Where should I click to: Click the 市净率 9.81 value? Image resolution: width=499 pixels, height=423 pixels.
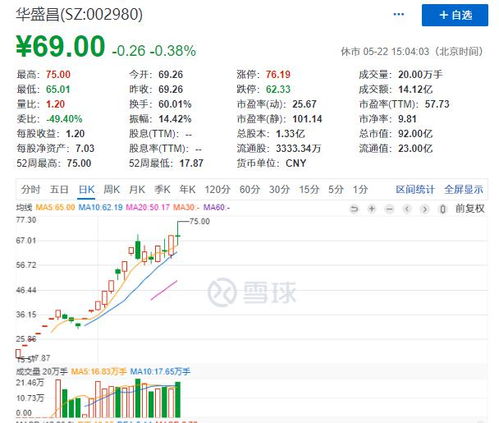[x=407, y=119]
